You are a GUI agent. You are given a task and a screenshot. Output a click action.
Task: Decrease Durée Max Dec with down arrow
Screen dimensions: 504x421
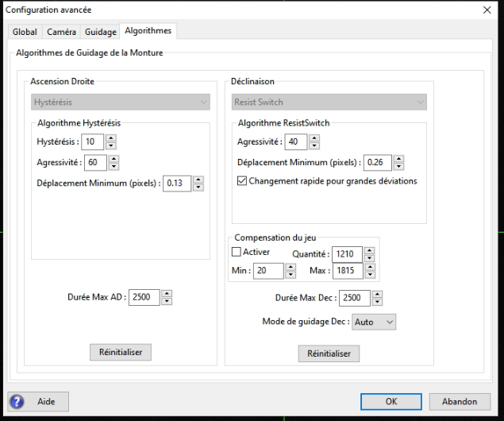[x=377, y=302]
